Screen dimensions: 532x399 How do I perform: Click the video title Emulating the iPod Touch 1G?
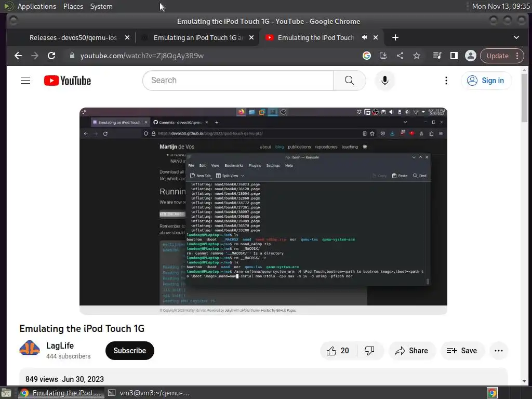click(82, 328)
